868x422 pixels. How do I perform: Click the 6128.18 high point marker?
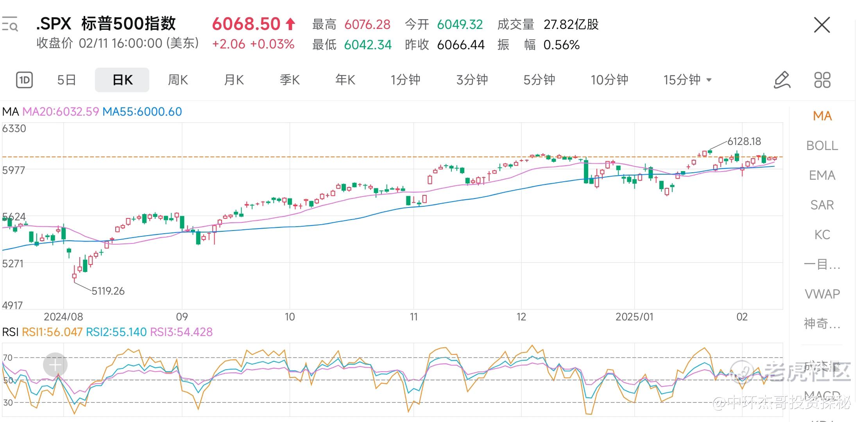tap(744, 141)
